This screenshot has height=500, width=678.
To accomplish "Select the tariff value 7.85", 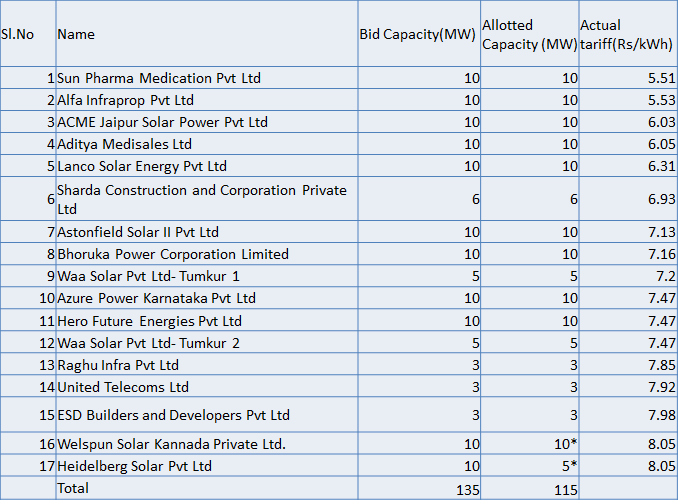I will [662, 365].
